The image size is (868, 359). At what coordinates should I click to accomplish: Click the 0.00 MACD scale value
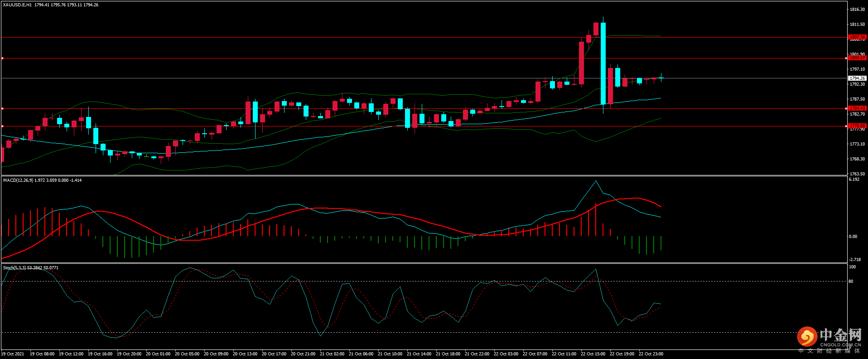(853, 236)
